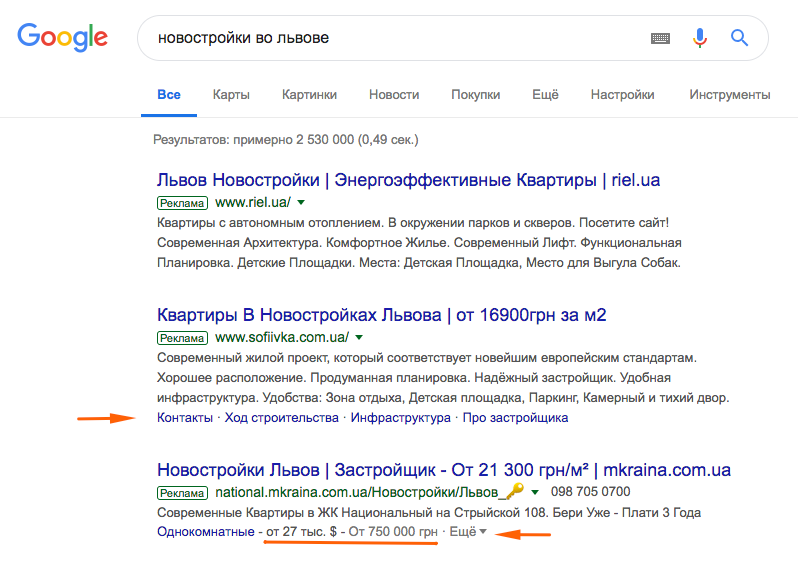
Task: Expand dropdown arrow beside www.sofiivka.com.ua
Action: [359, 338]
